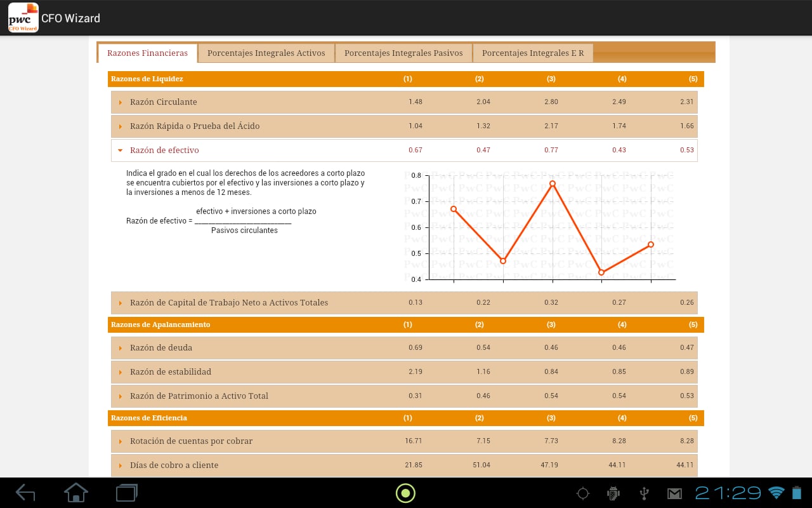
Task: Expand Razón Rápida o Prueba del Ácido
Action: [404, 126]
